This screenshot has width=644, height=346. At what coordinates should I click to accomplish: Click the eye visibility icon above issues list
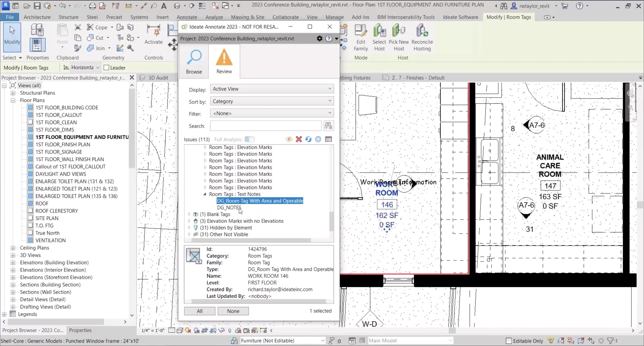click(x=289, y=139)
